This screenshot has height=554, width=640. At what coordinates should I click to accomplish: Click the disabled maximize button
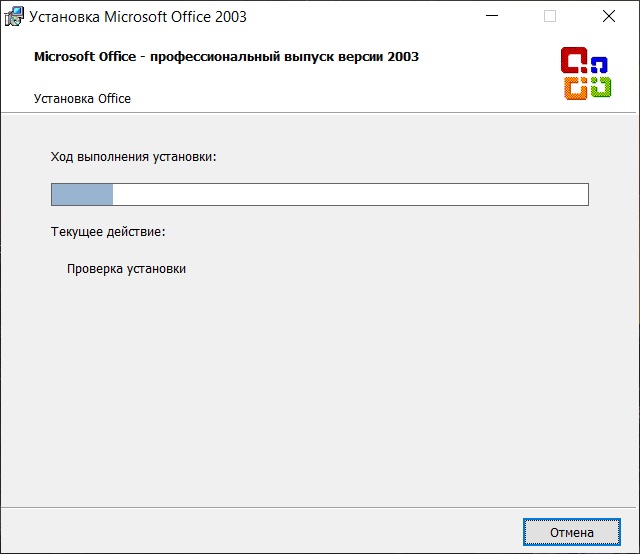tap(550, 16)
